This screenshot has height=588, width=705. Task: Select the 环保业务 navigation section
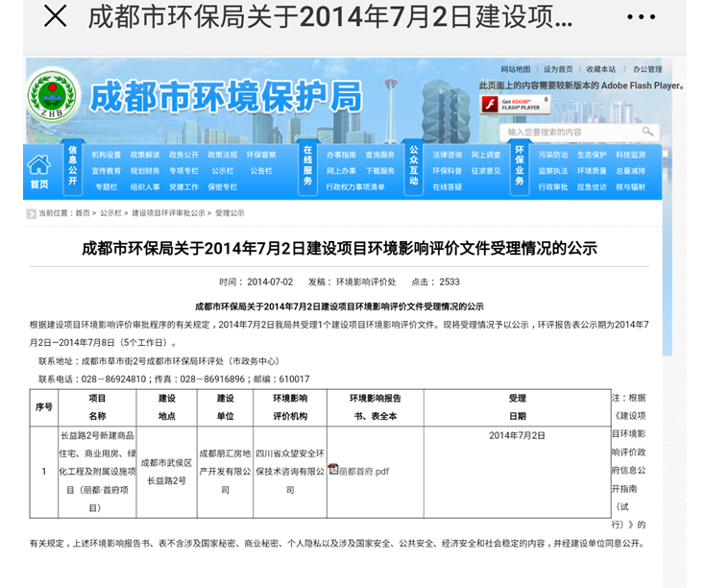tap(520, 169)
